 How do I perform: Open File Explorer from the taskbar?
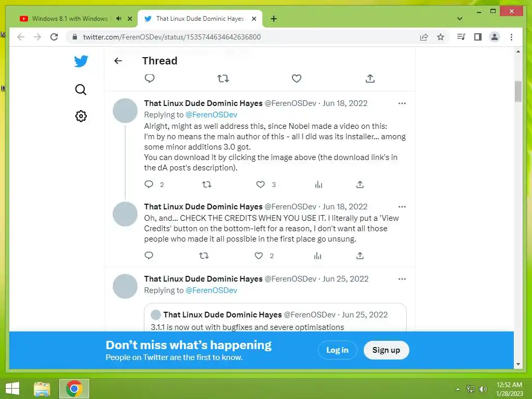tap(42, 389)
